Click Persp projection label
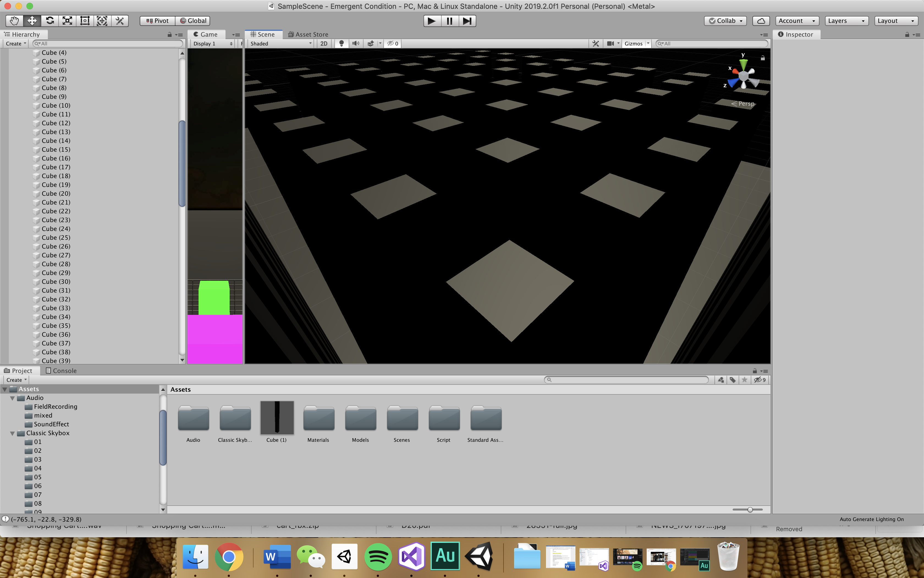The height and width of the screenshot is (578, 924). pos(743,103)
